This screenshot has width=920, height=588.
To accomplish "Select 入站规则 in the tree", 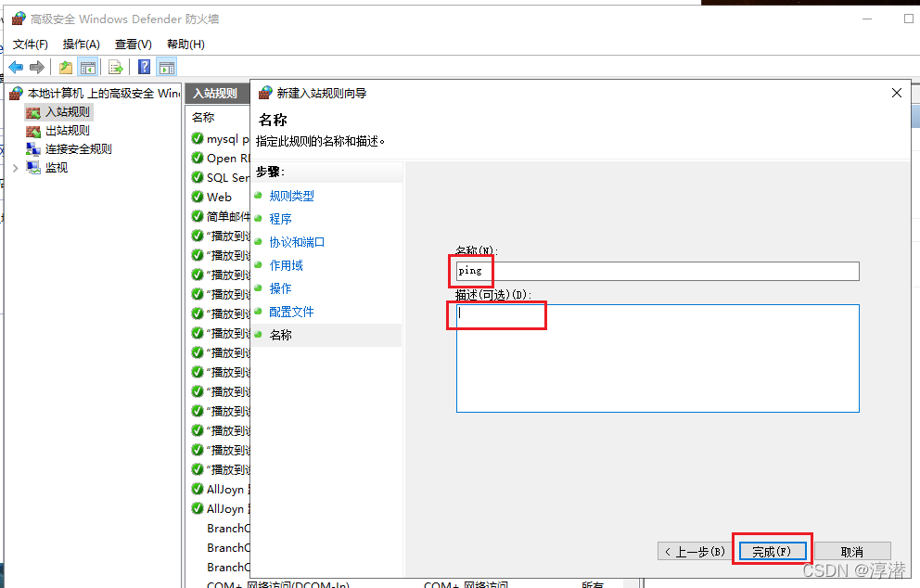I will pyautogui.click(x=68, y=112).
